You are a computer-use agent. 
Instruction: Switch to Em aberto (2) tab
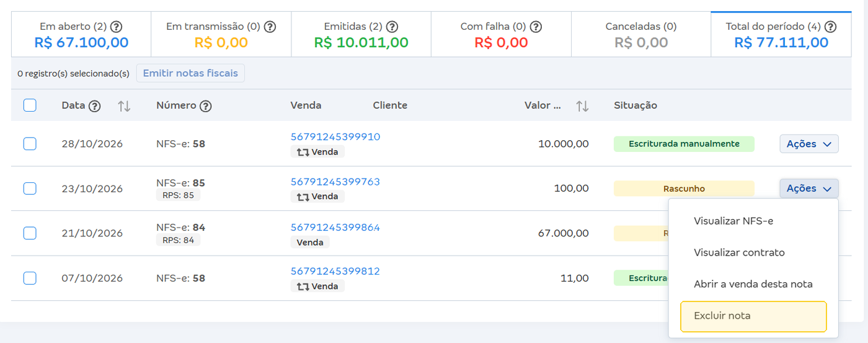pos(81,34)
